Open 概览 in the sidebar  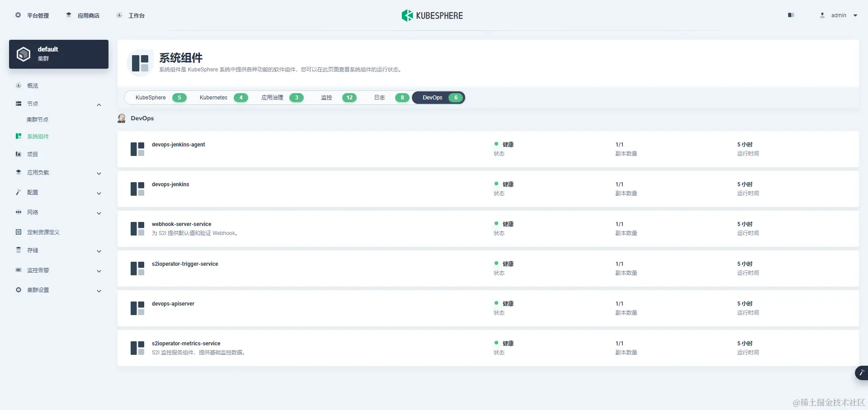pyautogui.click(x=33, y=85)
